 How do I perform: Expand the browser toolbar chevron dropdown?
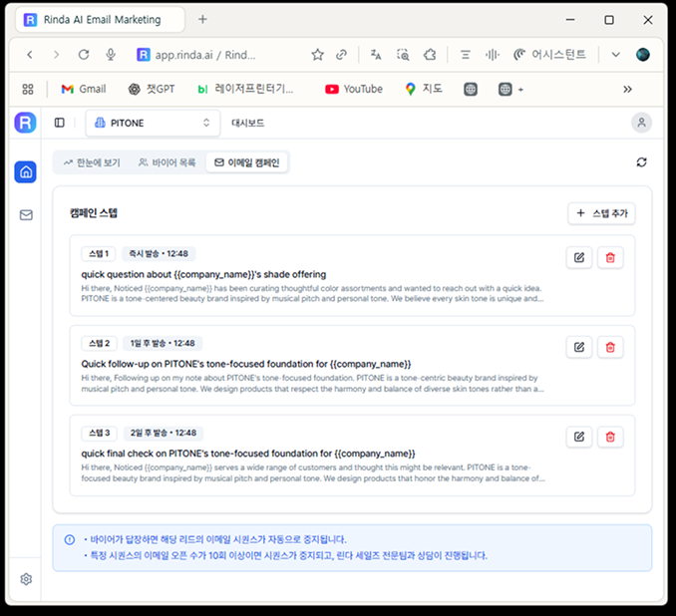pyautogui.click(x=615, y=55)
